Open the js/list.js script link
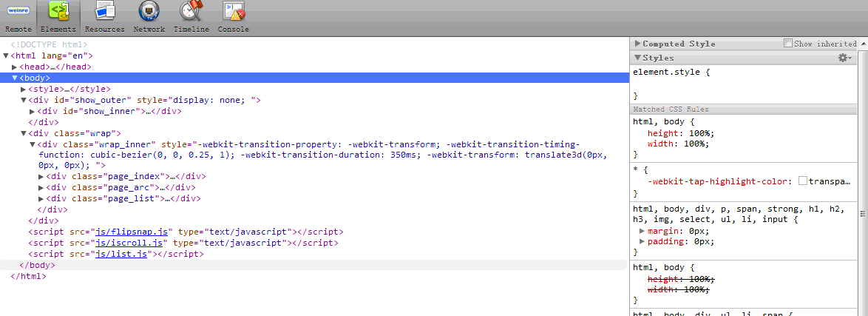The width and height of the screenshot is (868, 316). click(x=122, y=254)
